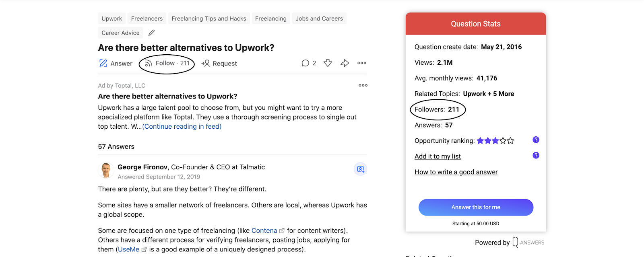Click the Request button

pos(219,63)
